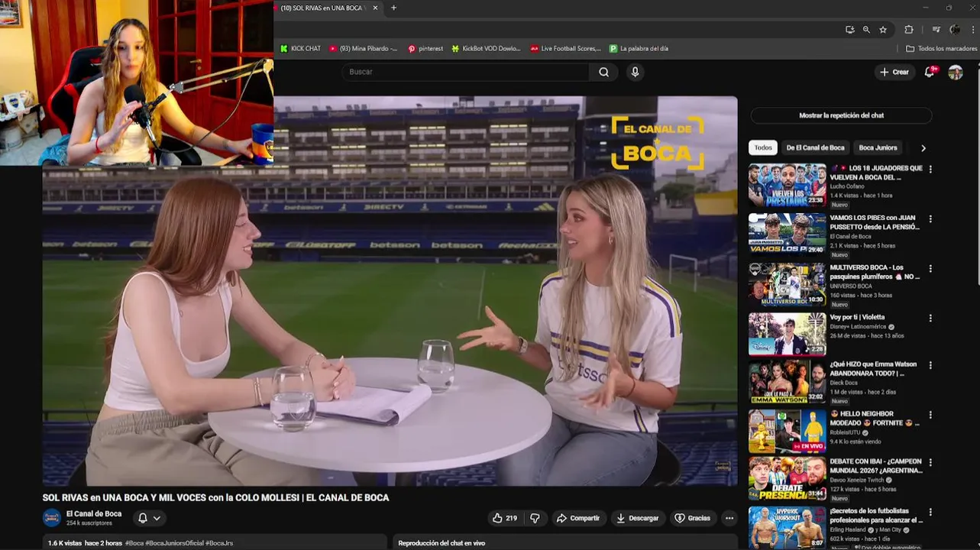Screen dimensions: 980x550
Task: Open options for HELLO NEIGHBOR video
Action: coord(930,415)
